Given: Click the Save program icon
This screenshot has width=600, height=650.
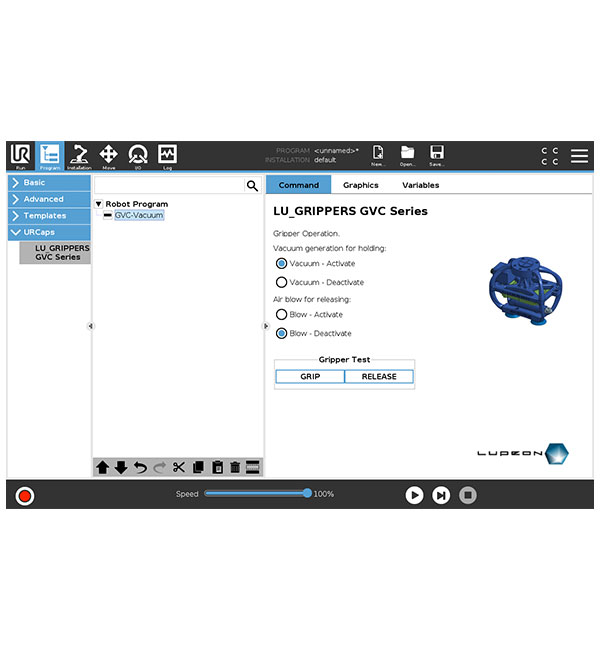Looking at the screenshot, I should point(437,156).
